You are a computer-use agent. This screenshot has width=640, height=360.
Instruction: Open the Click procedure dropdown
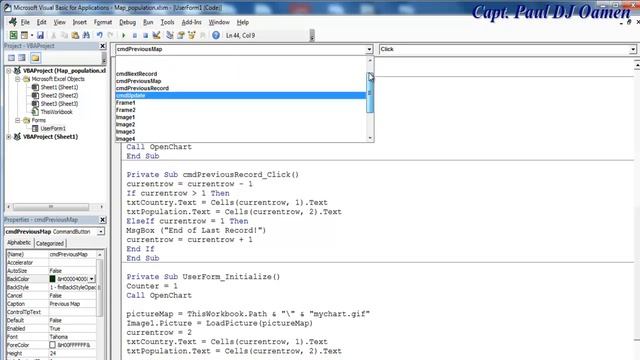(x=633, y=49)
